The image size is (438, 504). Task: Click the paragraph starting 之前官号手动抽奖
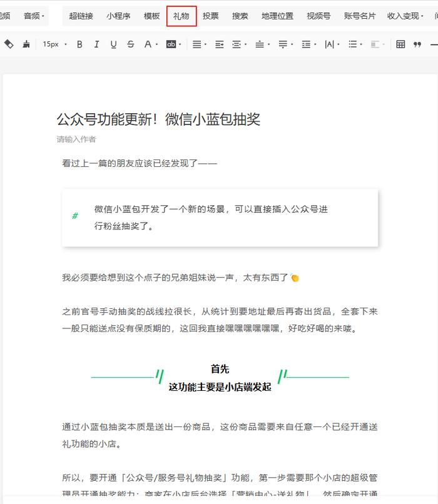(220, 320)
